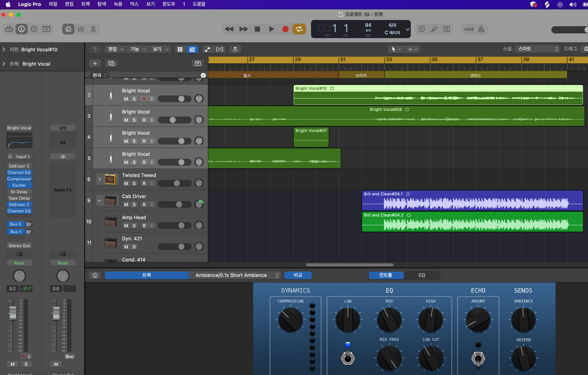The height and width of the screenshot is (375, 588).
Task: Toggle the Flex bowtie icon
Action: coord(220,49)
